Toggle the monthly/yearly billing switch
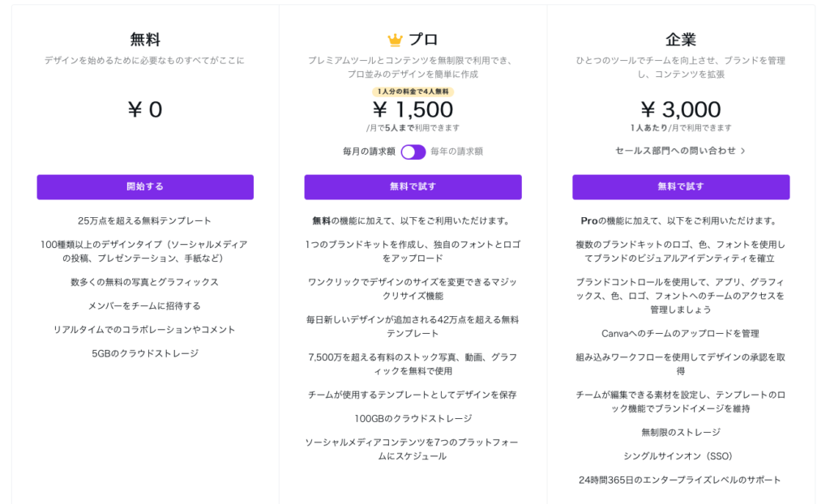 (413, 152)
